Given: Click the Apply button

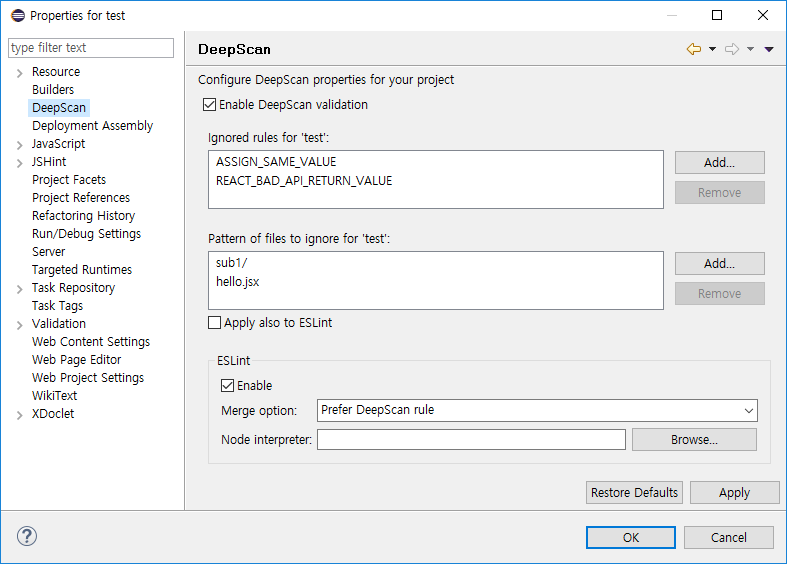Looking at the screenshot, I should (734, 493).
